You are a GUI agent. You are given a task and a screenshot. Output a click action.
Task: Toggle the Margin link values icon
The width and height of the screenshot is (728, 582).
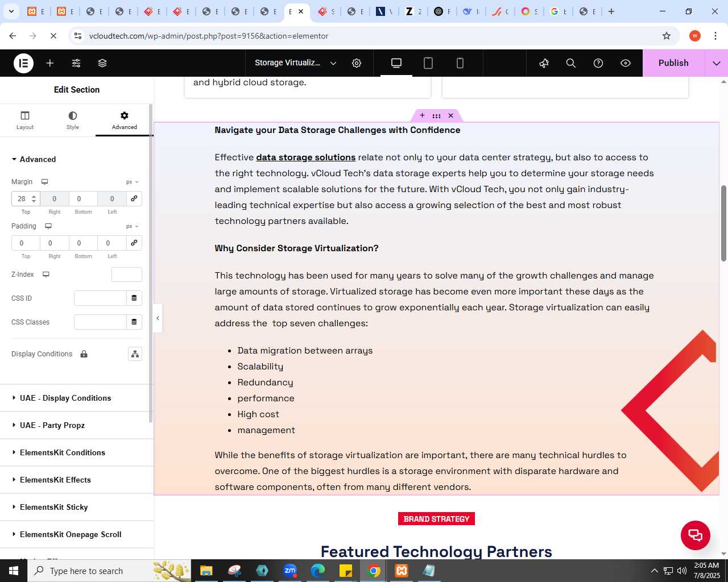point(134,198)
